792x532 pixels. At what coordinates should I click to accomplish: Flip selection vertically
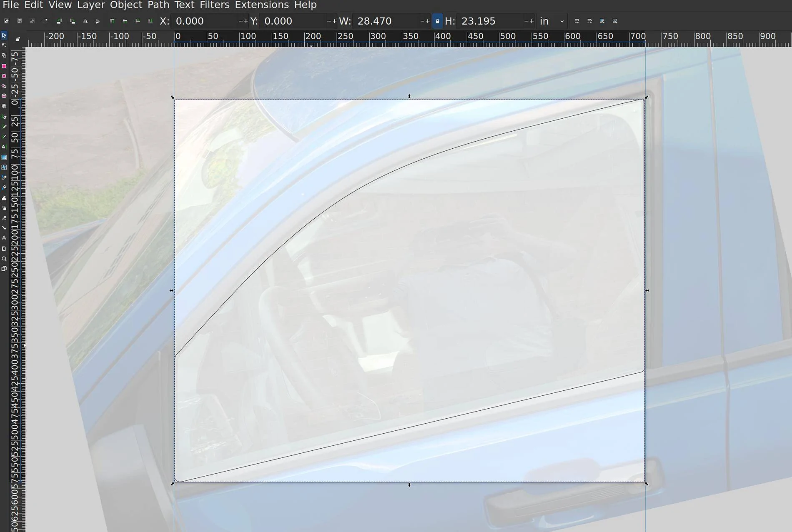pos(98,21)
